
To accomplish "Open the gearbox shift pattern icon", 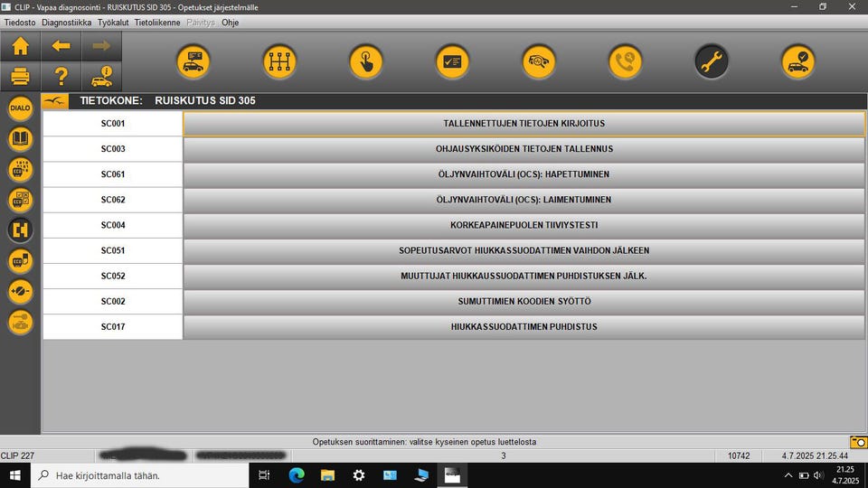I will point(279,61).
